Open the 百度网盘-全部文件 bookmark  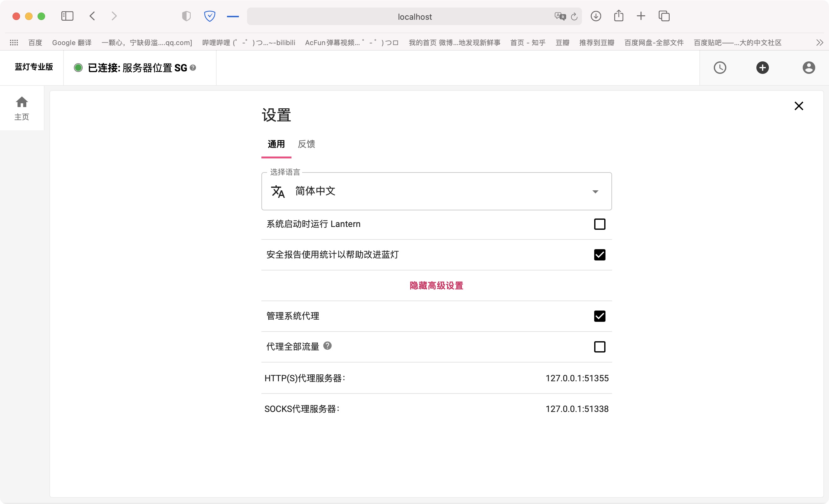[654, 42]
